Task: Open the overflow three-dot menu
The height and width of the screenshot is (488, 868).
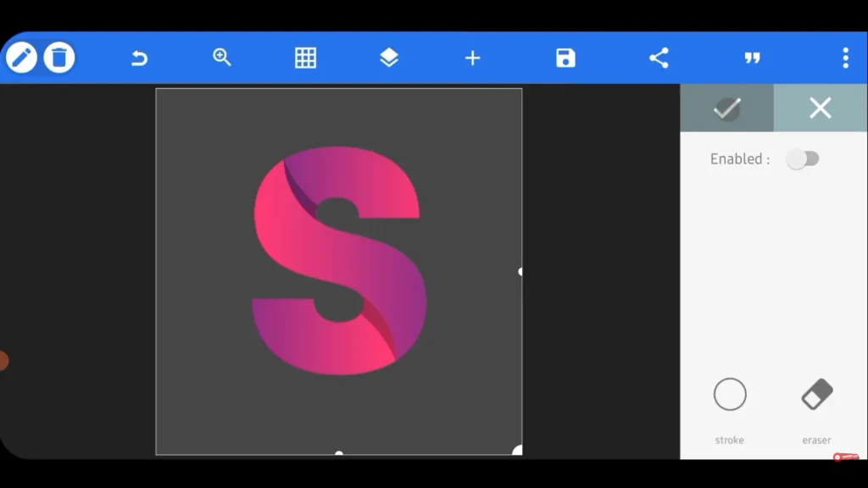Action: 844,58
